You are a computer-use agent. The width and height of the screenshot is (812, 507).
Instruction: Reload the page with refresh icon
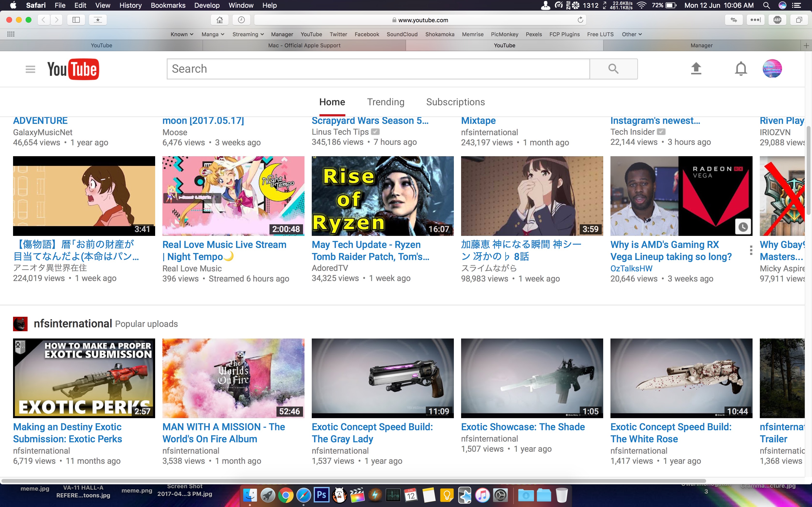[580, 20]
